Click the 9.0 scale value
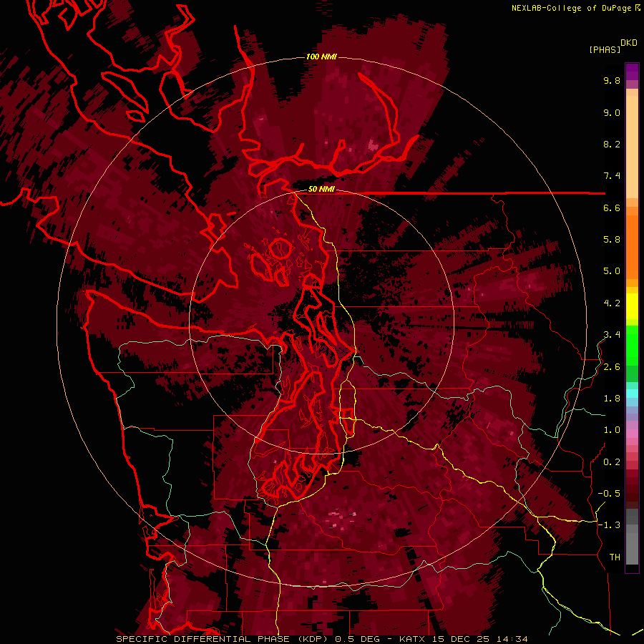The height and width of the screenshot is (644, 644). click(612, 112)
